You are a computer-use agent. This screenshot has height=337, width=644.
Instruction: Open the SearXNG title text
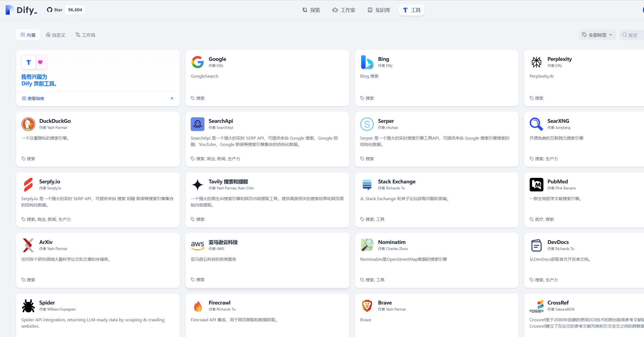point(558,121)
